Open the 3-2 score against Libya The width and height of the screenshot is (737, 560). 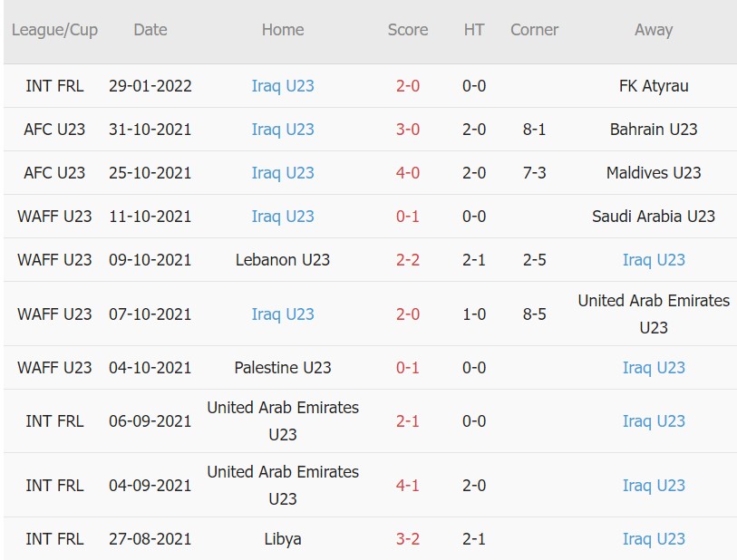pyautogui.click(x=407, y=538)
